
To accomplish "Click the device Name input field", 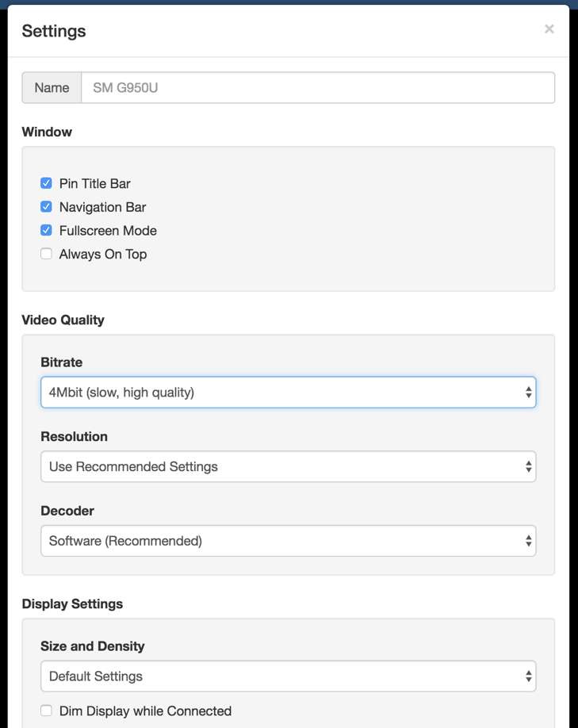I will (317, 88).
